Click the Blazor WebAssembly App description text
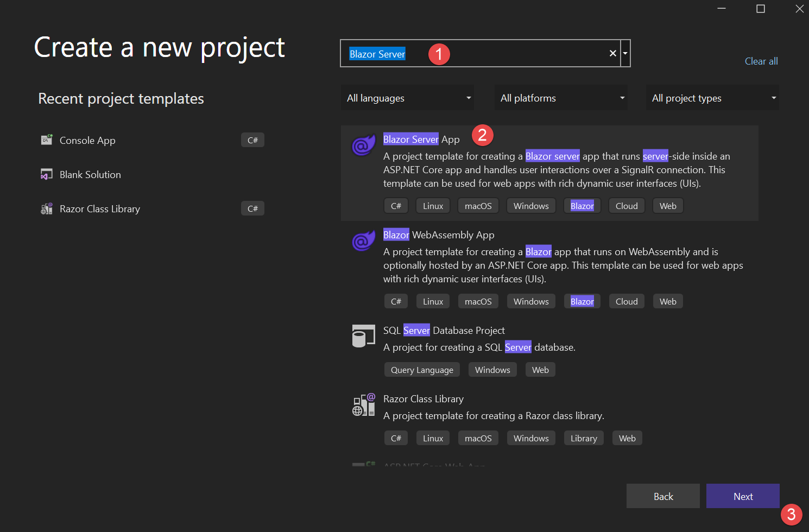Viewport: 809px width, 532px height. 563,265
